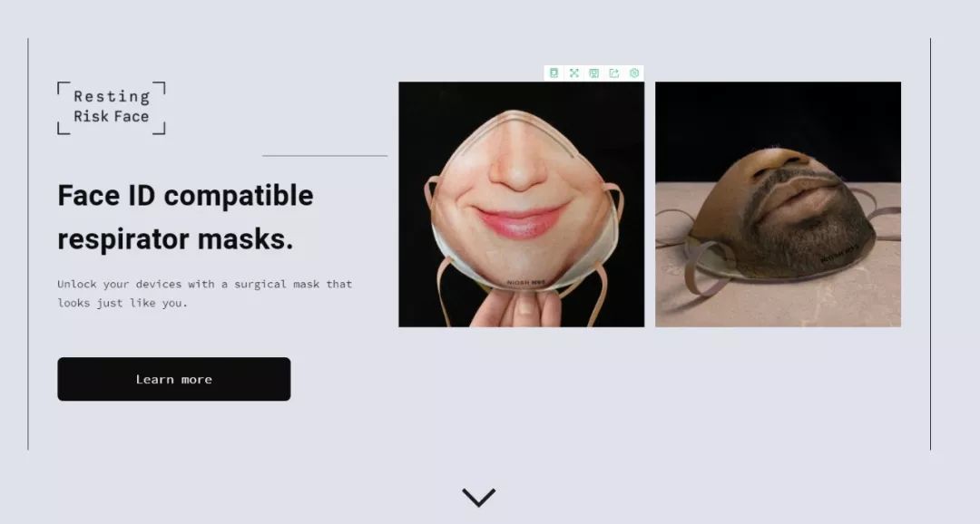Click the 'respirator masks.' heading line

pos(175,239)
